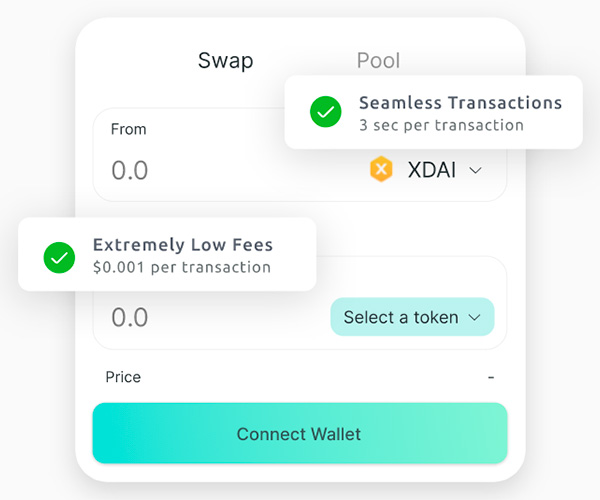The height and width of the screenshot is (500, 600).
Task: Click the orange XDAI token icon
Action: (381, 169)
